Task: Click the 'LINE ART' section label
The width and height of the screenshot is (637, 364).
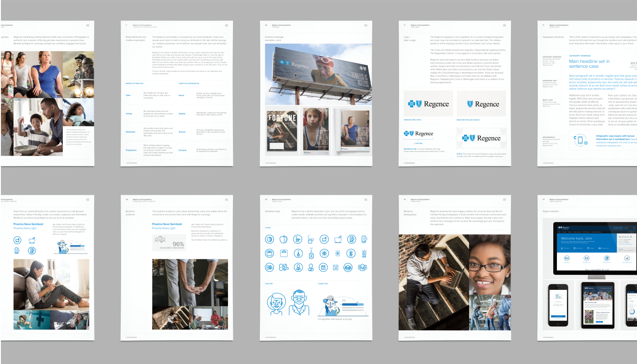Action: pos(269,283)
